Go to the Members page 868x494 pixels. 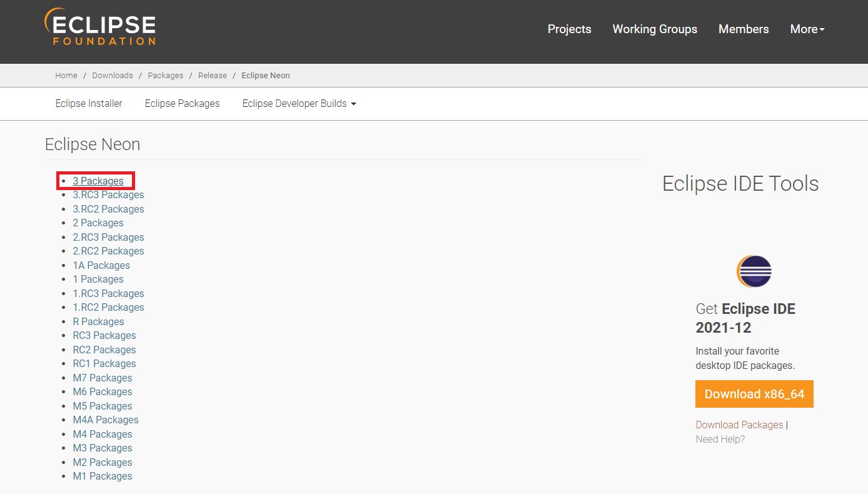tap(744, 29)
